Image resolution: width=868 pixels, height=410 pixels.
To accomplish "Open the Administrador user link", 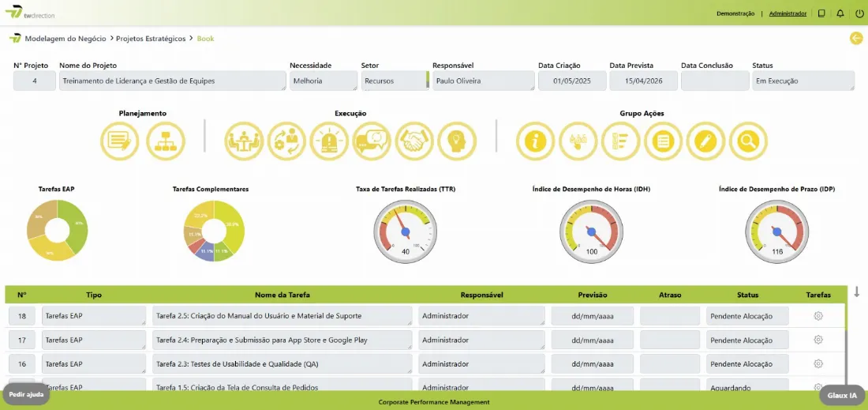I will point(788,13).
